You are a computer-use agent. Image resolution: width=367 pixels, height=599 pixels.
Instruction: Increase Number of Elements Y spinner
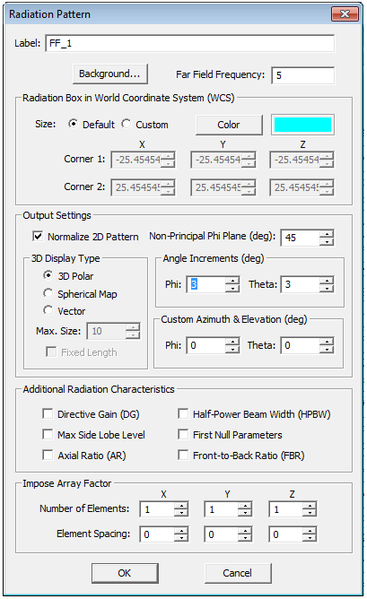(x=245, y=505)
